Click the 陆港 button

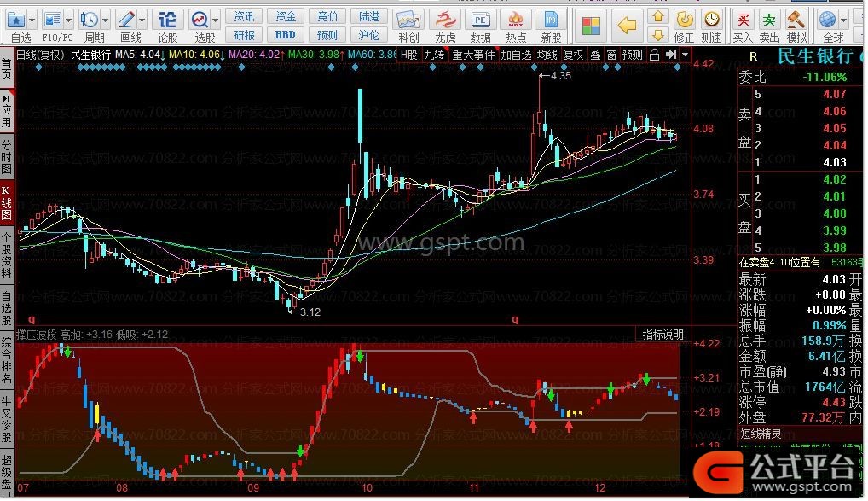(368, 16)
